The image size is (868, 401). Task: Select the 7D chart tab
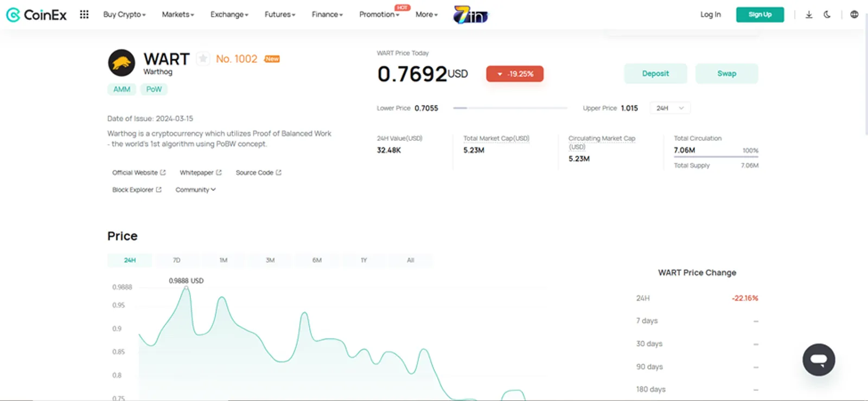(x=176, y=261)
